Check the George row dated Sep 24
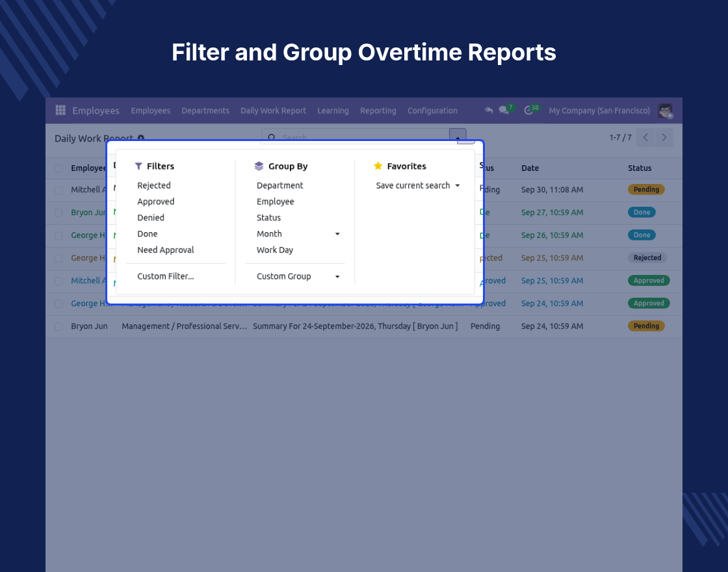 point(58,304)
